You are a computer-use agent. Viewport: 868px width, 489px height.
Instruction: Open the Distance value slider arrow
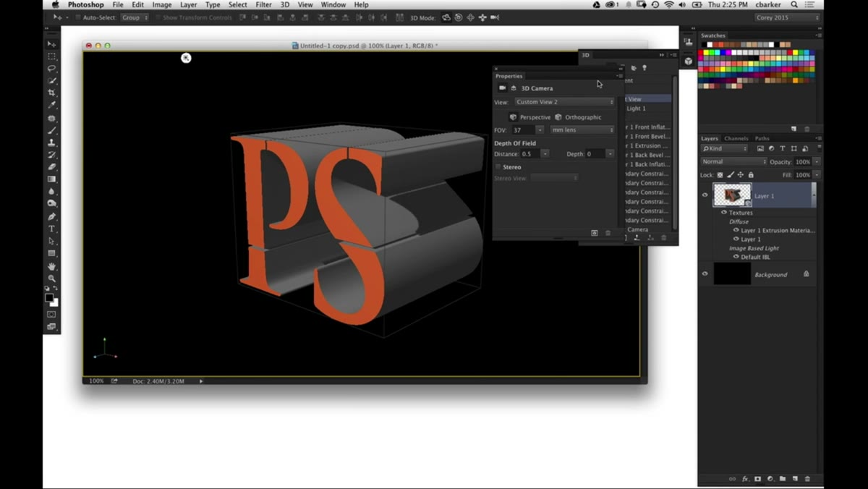coord(545,154)
